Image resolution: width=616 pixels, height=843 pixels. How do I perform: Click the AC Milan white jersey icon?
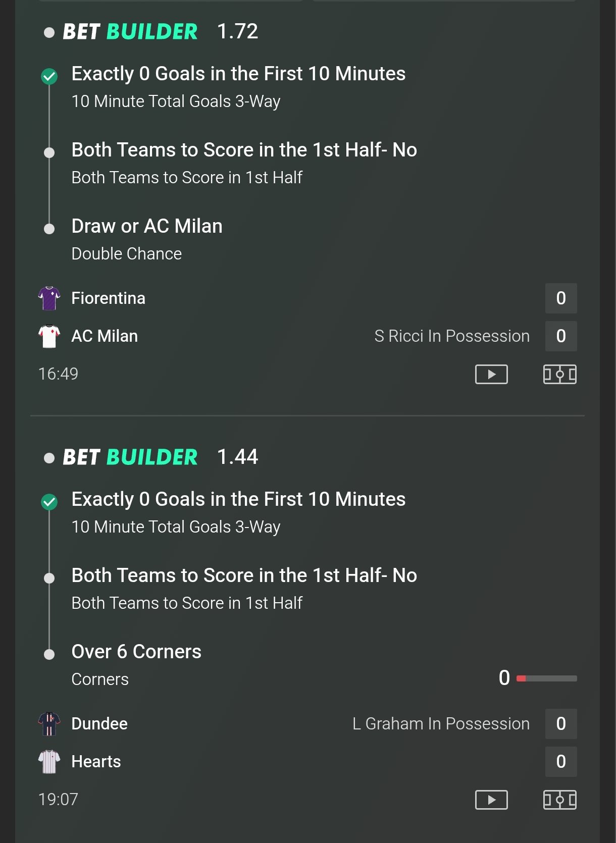[x=49, y=336]
